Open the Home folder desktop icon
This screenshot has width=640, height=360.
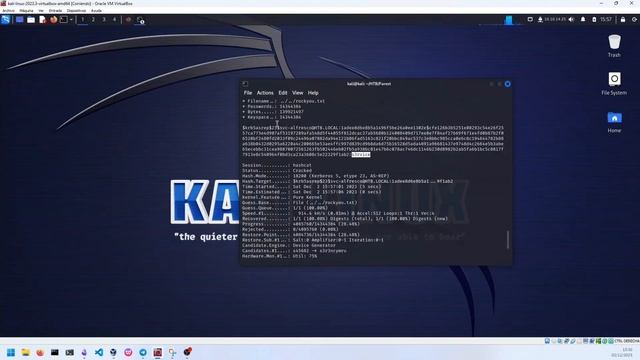[614, 122]
